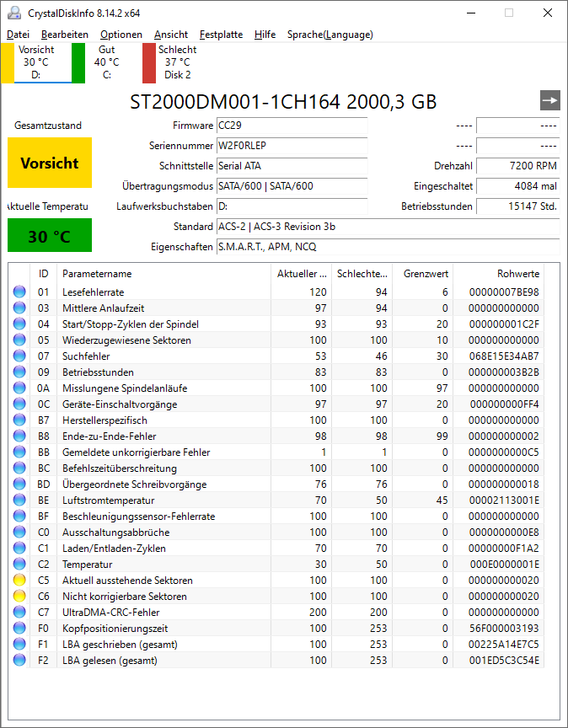568x728 pixels.
Task: Select the LBA geschrieben (gesamt) row text
Action: coord(120,645)
